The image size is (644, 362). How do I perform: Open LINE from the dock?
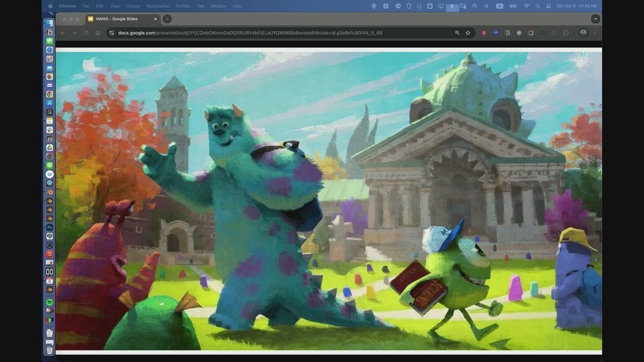49,165
